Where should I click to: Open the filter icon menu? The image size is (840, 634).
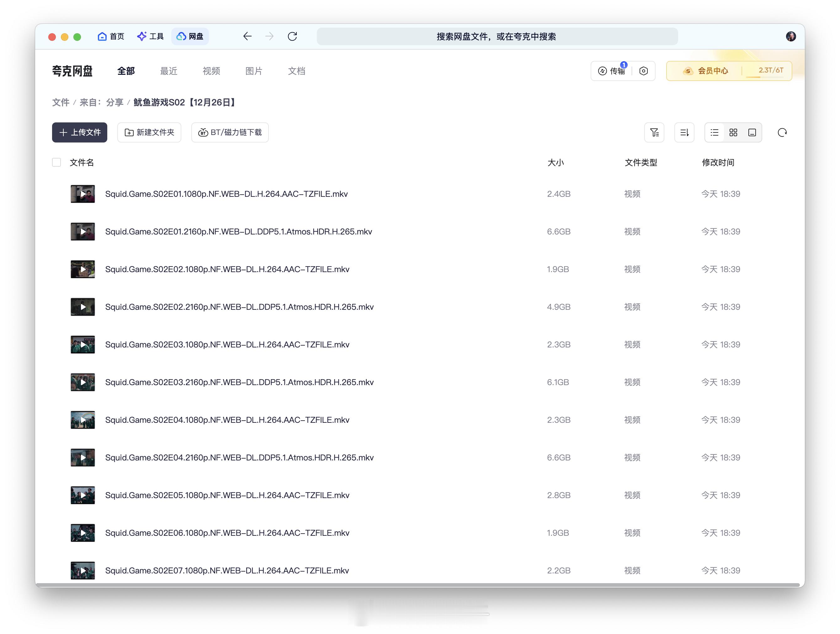(x=654, y=132)
